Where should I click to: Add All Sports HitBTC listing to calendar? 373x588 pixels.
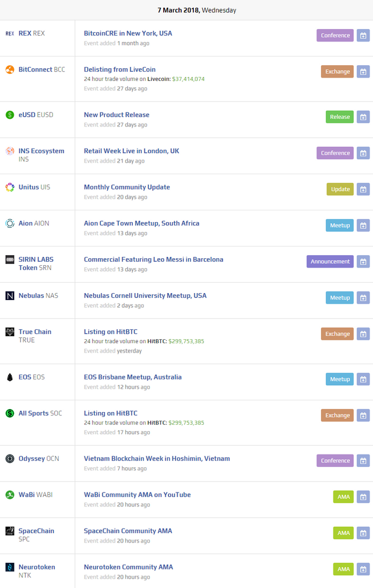pos(363,416)
